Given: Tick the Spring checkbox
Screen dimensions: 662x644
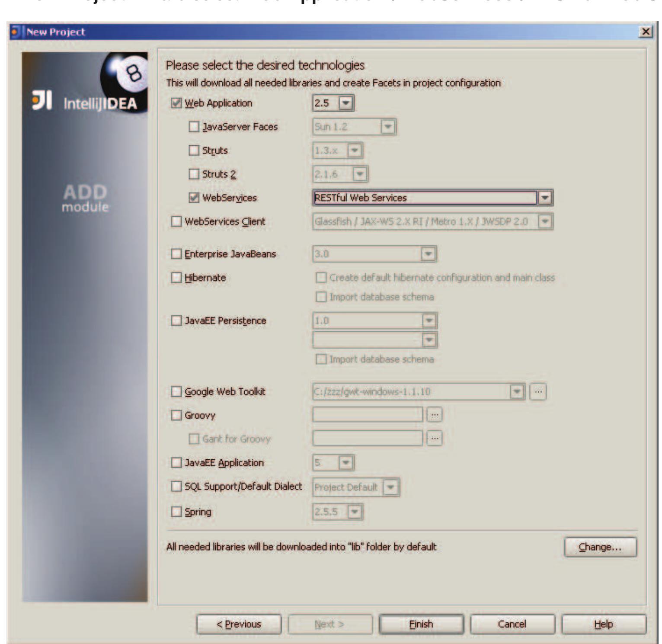Looking at the screenshot, I should 176,512.
